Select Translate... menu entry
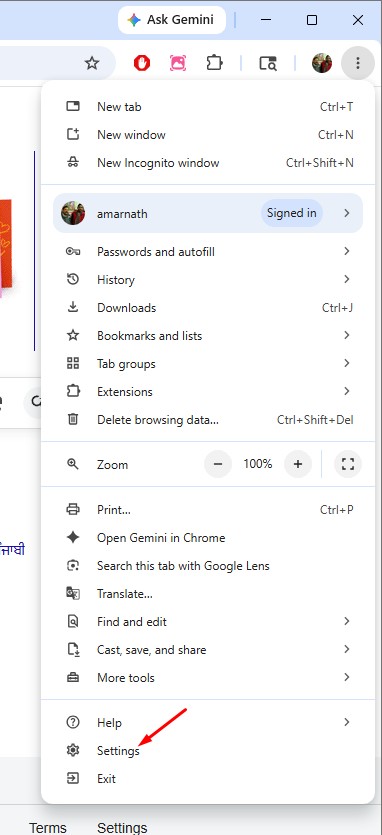382x835 pixels. coord(208,594)
